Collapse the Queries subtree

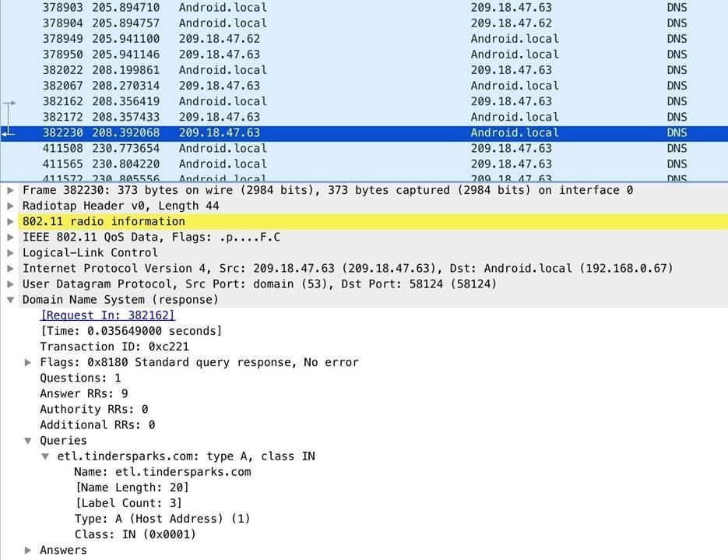click(28, 441)
